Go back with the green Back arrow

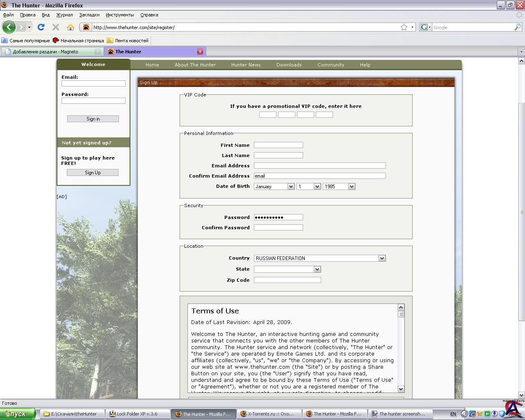point(9,27)
